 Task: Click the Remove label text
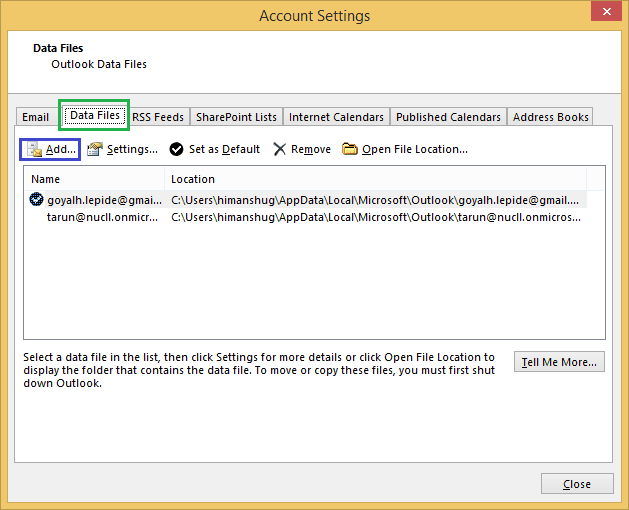pyautogui.click(x=311, y=149)
